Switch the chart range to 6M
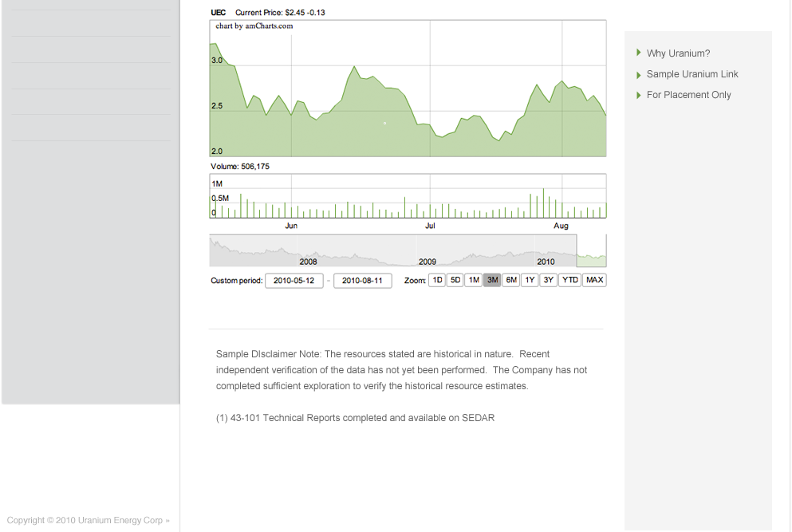792x532 pixels. (510, 280)
